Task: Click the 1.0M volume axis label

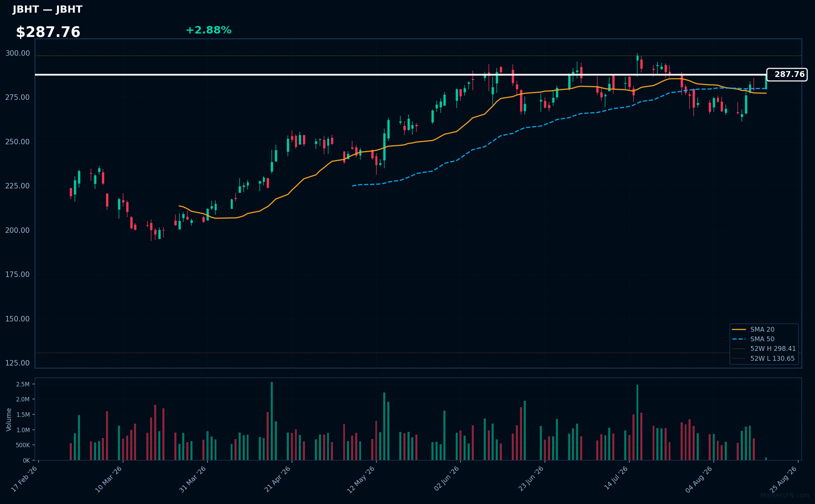Action: point(23,430)
